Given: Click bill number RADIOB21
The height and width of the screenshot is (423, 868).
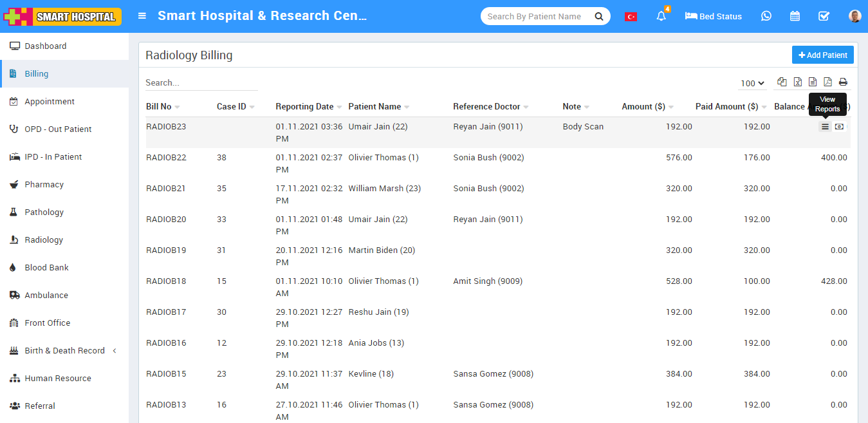Looking at the screenshot, I should pos(166,189).
